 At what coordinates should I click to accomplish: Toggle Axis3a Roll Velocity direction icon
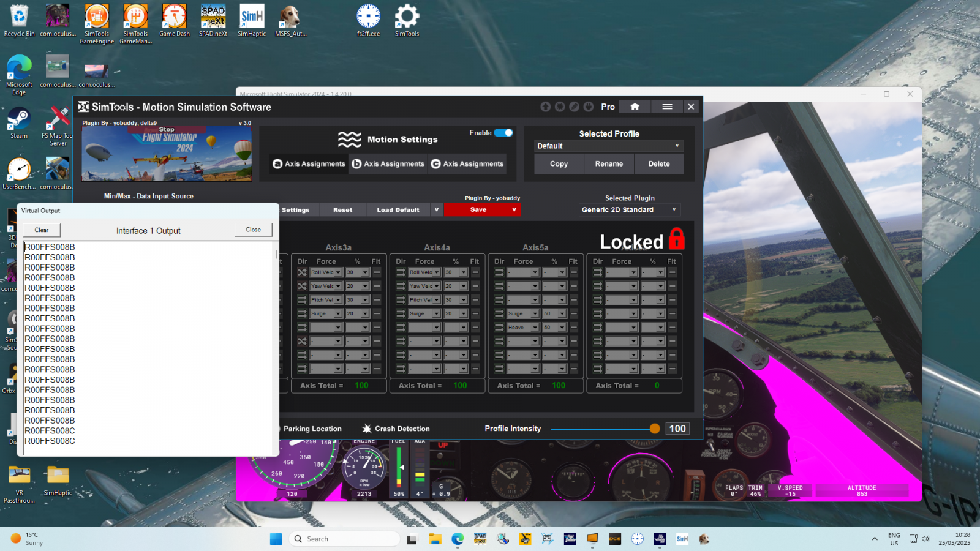[302, 272]
